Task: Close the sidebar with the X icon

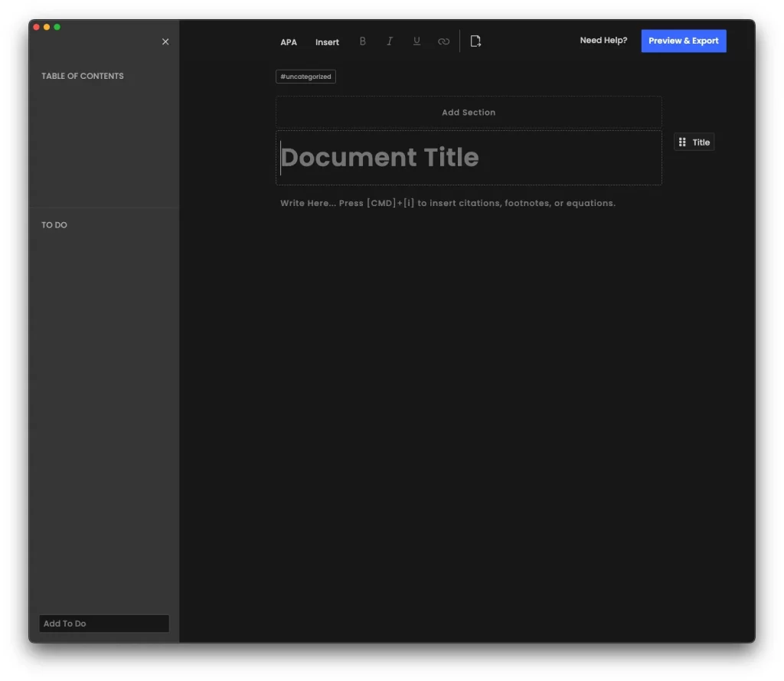Action: (165, 42)
